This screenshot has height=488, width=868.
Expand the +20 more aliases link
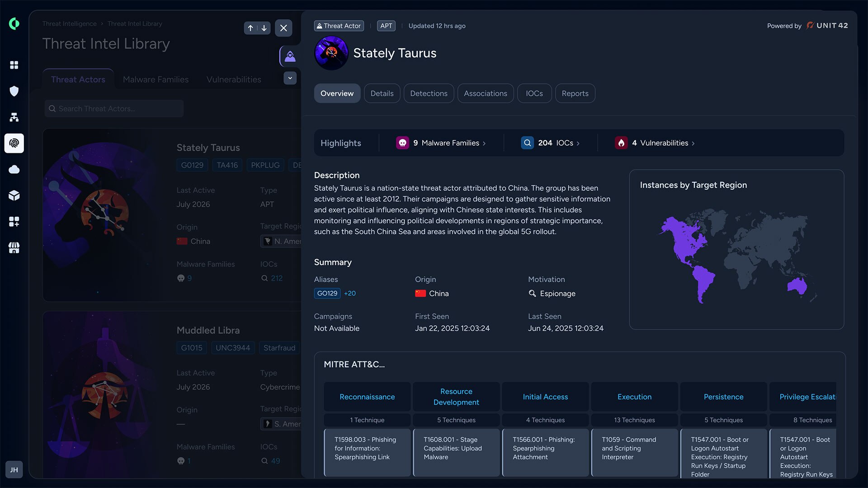(350, 293)
